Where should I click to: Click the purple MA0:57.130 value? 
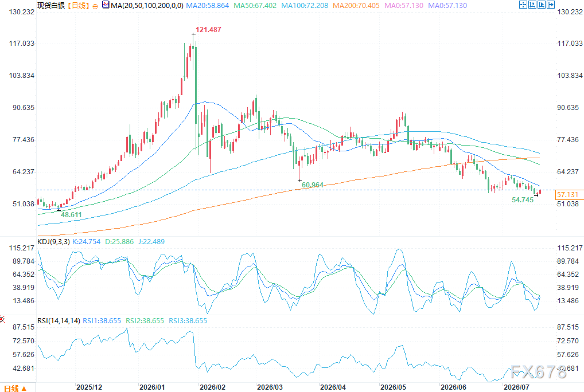tap(447, 6)
